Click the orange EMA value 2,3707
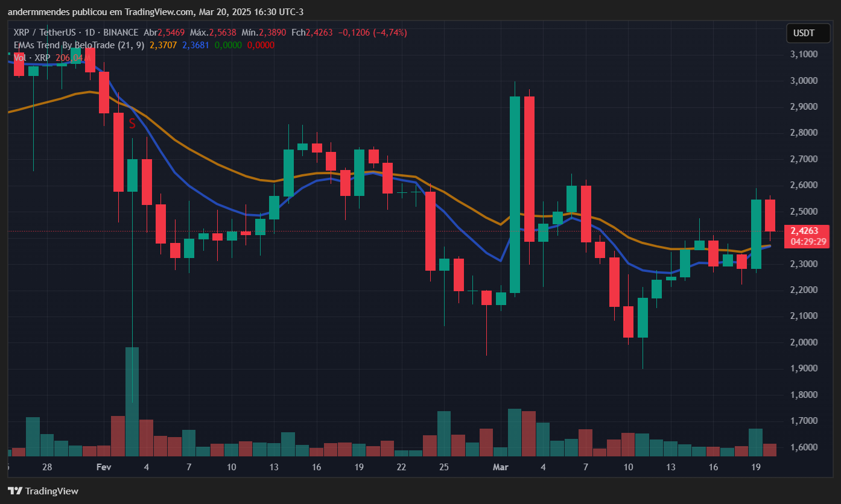The height and width of the screenshot is (504, 841). (163, 45)
